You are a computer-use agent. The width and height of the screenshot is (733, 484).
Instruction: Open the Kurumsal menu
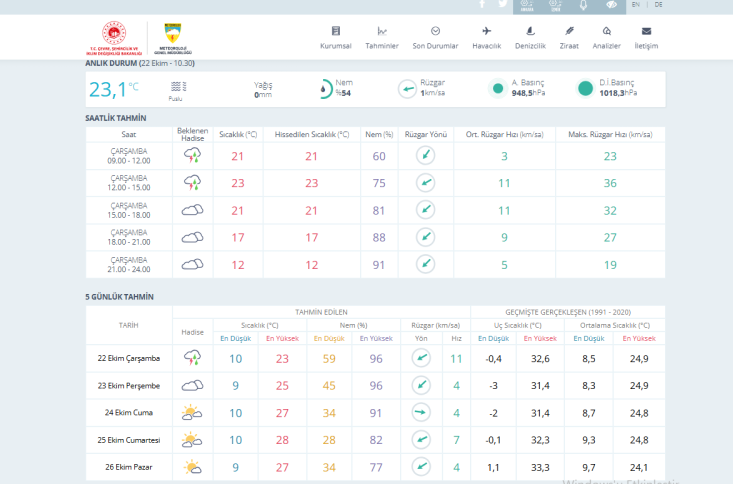pyautogui.click(x=335, y=37)
